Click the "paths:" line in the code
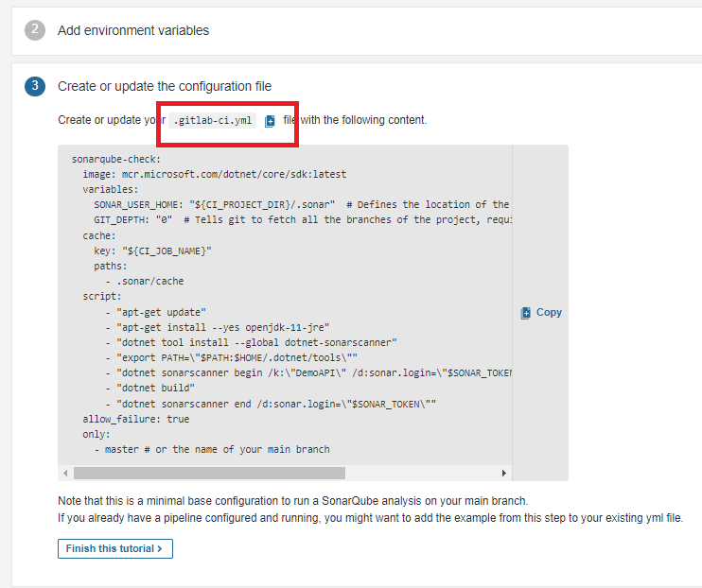702x588 pixels. point(111,266)
